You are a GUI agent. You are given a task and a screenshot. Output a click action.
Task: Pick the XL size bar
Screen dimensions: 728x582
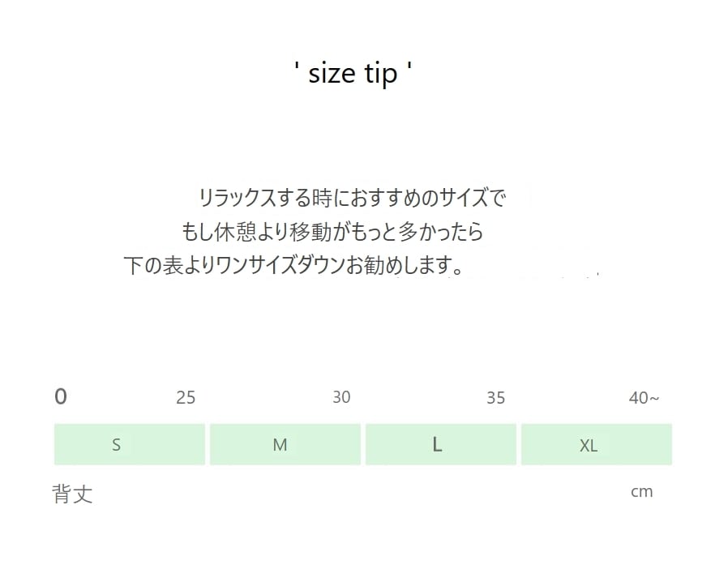coord(596,444)
